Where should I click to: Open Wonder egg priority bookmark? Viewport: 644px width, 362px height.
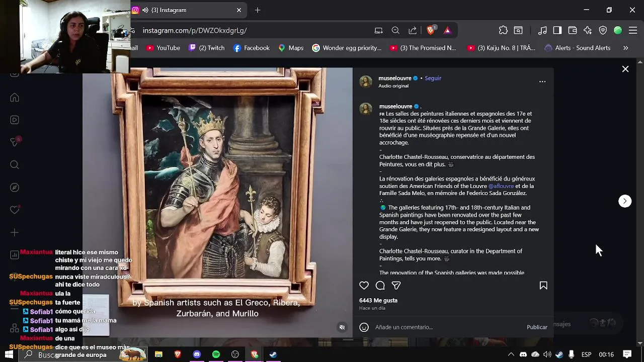click(347, 48)
